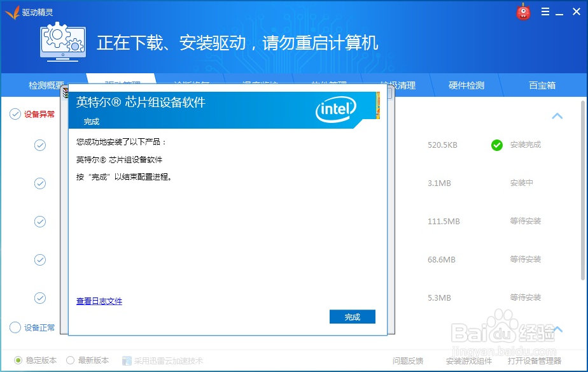Click green check icon beside 安装完成
This screenshot has height=372, width=588.
click(497, 145)
